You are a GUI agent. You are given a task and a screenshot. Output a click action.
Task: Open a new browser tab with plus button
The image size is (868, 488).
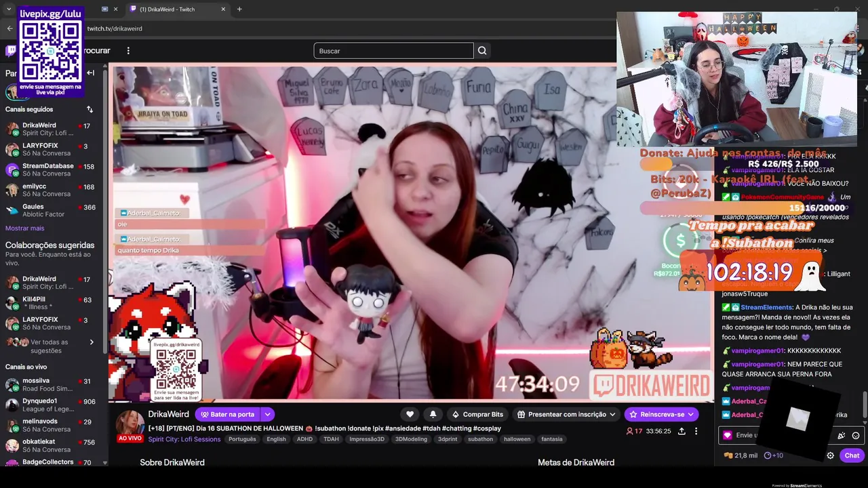pos(239,9)
